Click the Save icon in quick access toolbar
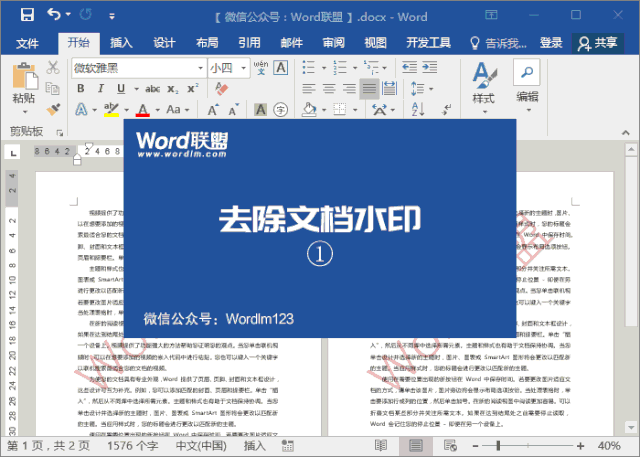Viewport: 640px width, 457px height. click(x=27, y=15)
